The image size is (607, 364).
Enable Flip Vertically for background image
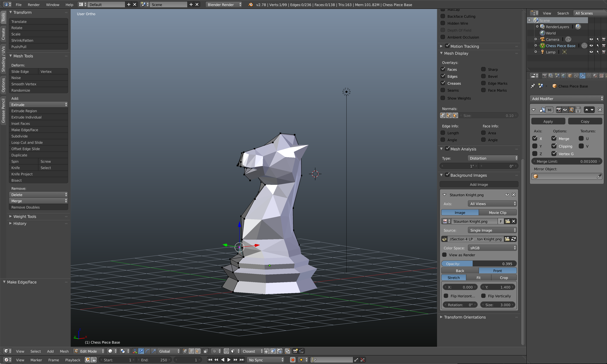[x=483, y=296]
